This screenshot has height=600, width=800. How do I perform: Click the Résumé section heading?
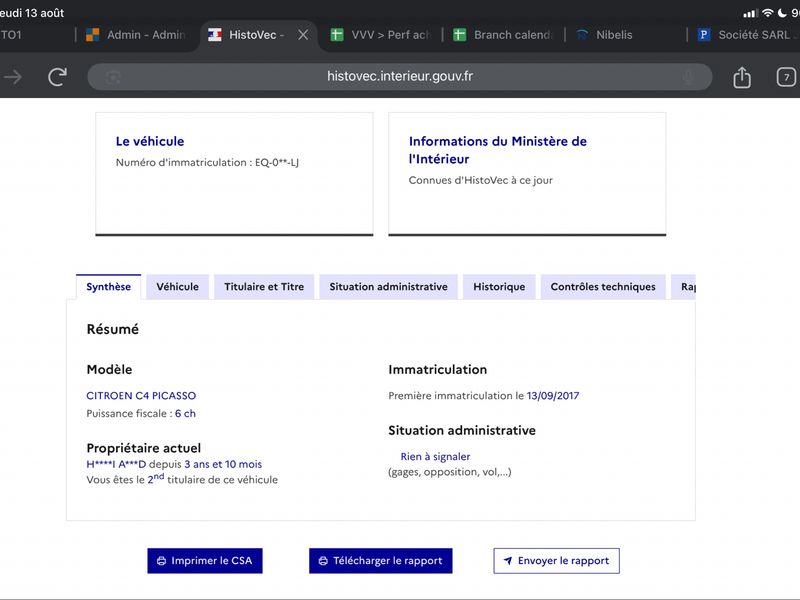113,329
